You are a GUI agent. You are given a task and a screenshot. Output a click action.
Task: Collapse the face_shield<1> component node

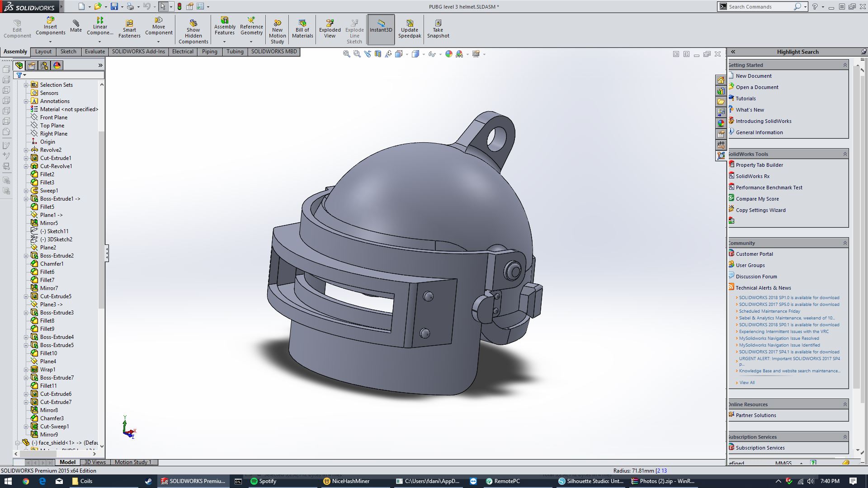(18, 443)
